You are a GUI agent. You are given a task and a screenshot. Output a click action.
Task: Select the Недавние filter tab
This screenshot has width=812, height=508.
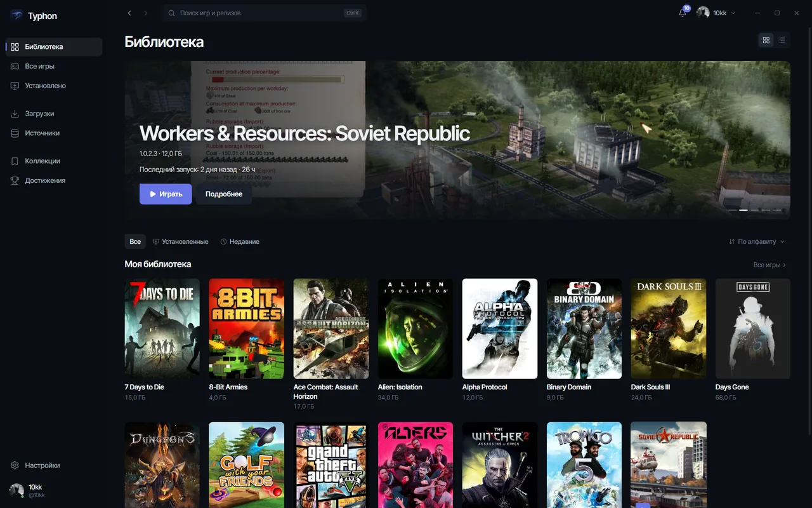[x=240, y=242]
